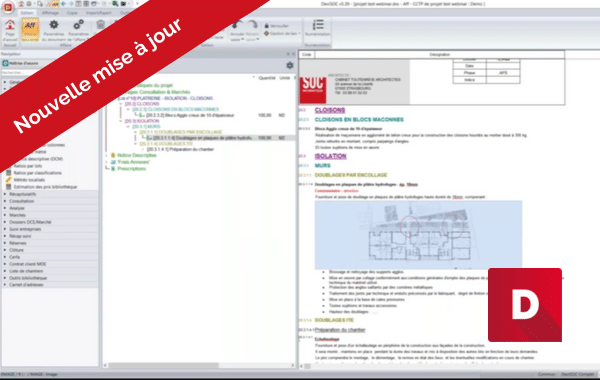Click the ISOLATION heading in the document
Screen dimensions: 600x380
pyautogui.click(x=331, y=156)
